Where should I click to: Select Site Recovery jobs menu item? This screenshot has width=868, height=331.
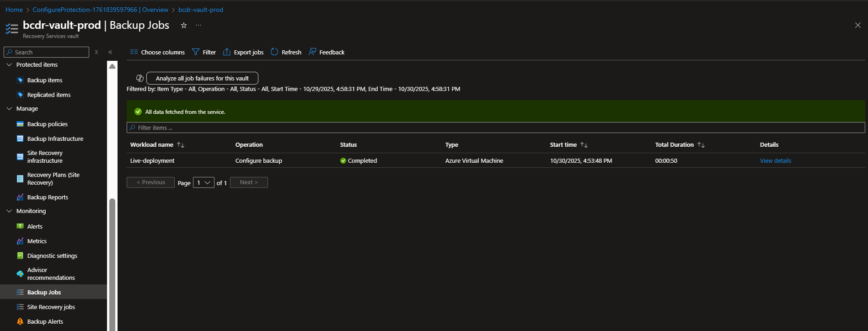click(51, 307)
